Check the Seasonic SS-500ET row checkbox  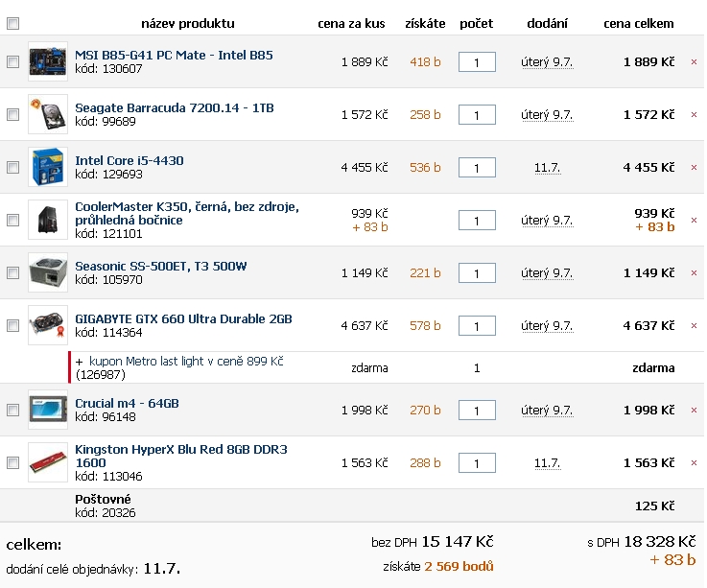click(13, 272)
